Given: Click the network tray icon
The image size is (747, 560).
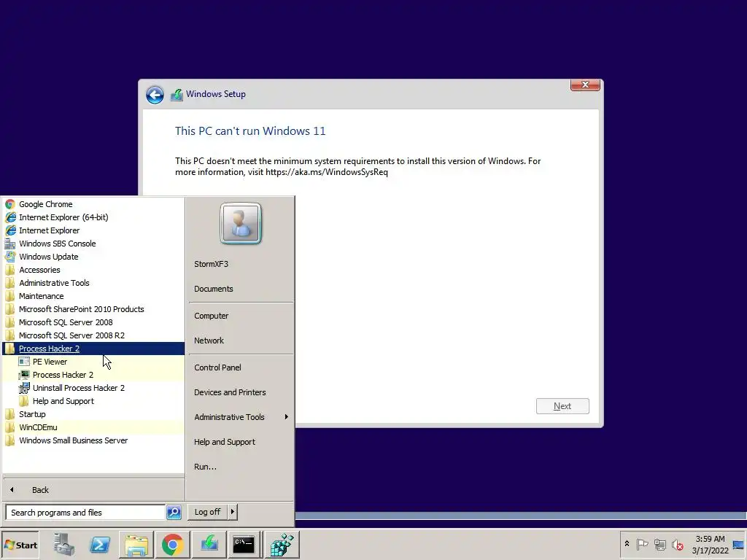Looking at the screenshot, I should [x=659, y=544].
